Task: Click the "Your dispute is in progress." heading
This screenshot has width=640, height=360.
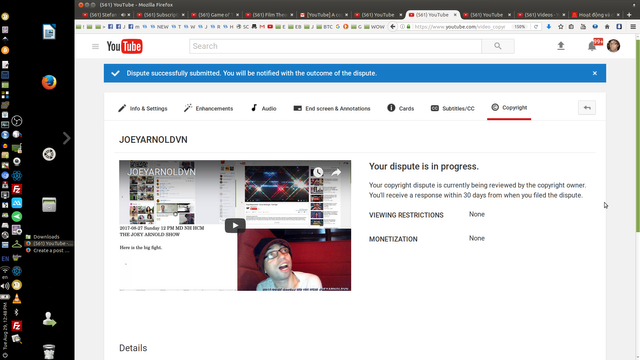Action: 424,167
